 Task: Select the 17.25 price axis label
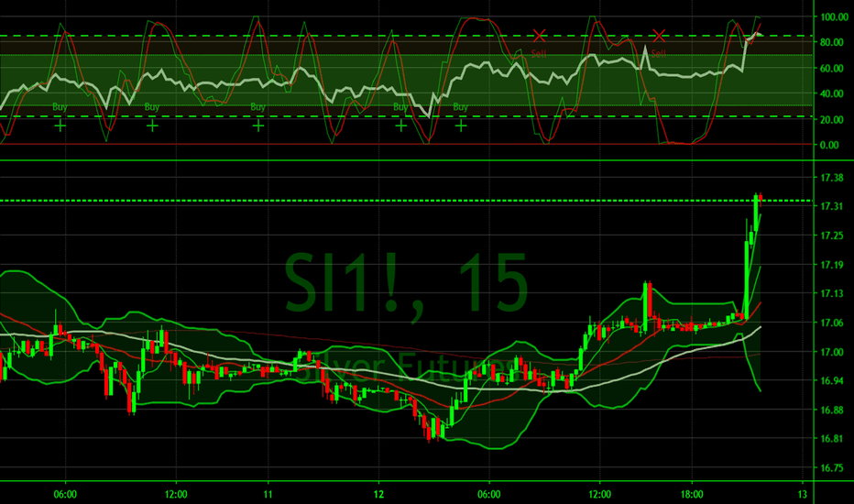(x=832, y=236)
